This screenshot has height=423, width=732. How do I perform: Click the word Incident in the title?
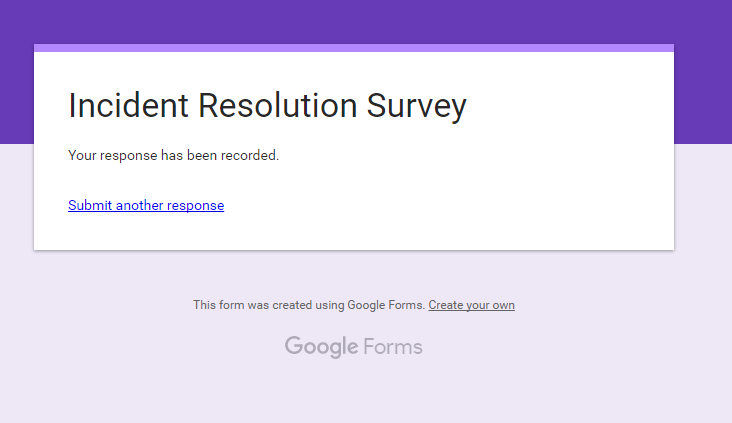(128, 105)
